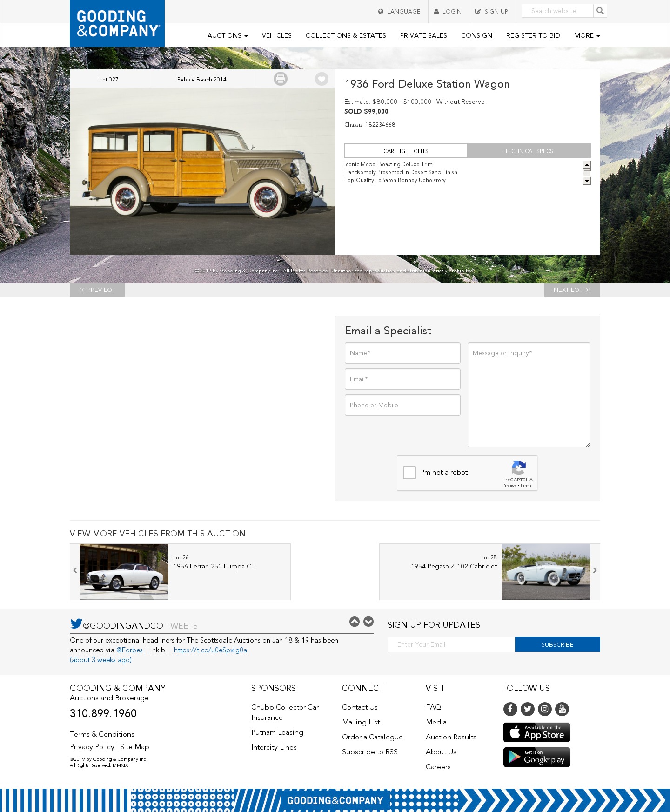Click the print lot icon

[x=281, y=79]
